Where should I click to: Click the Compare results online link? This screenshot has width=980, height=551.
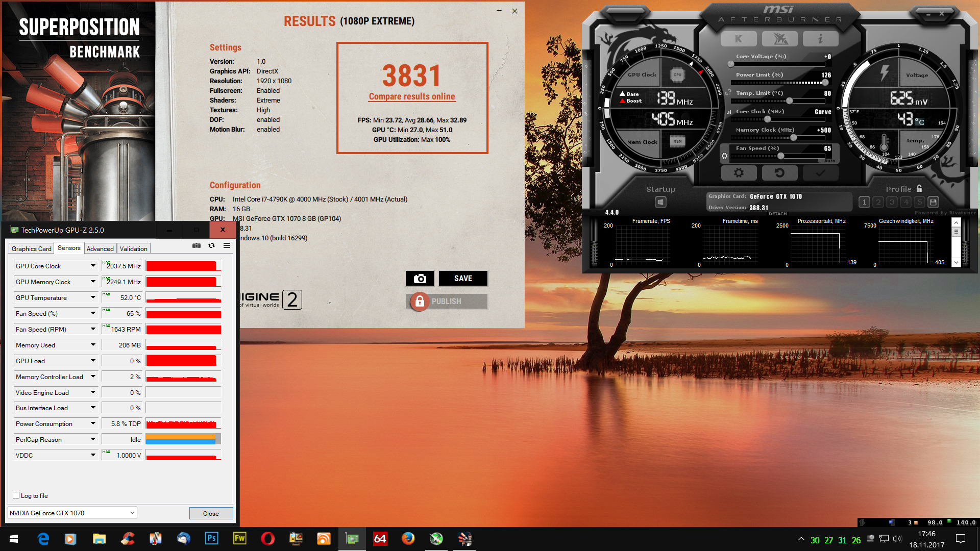coord(411,96)
